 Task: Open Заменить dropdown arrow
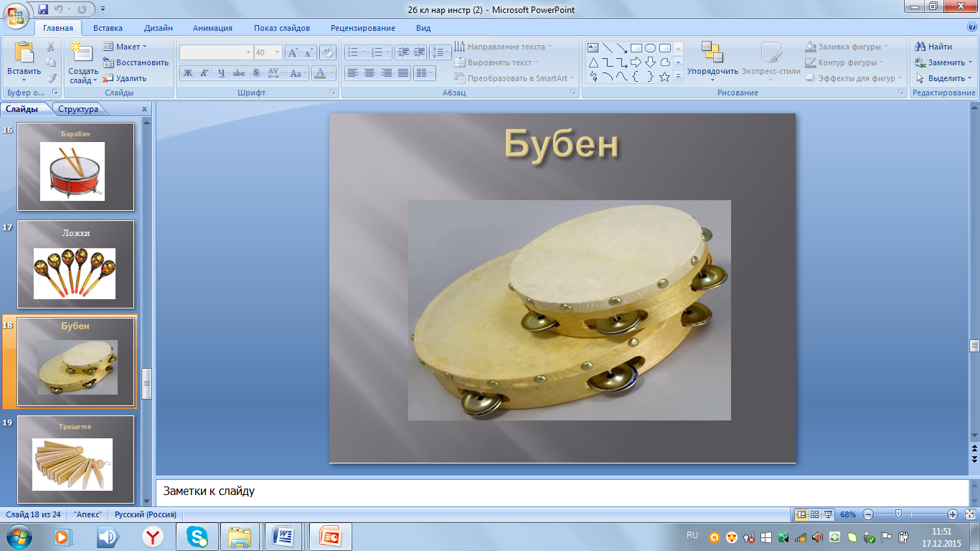point(970,62)
